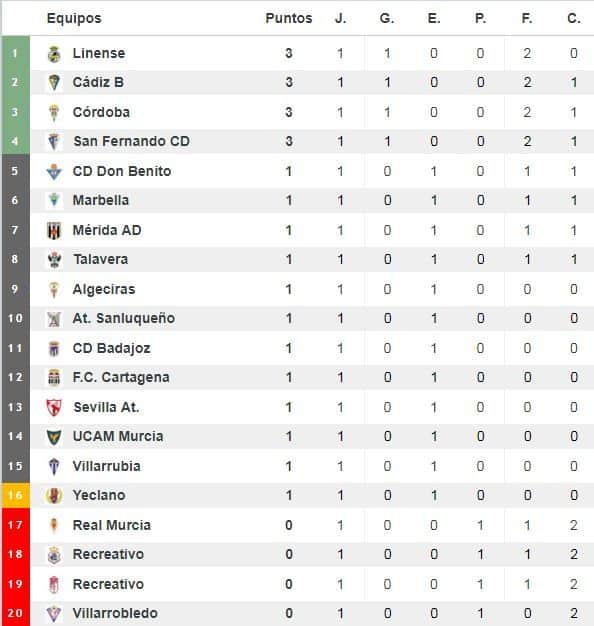
Task: Open the Real Murcia team link
Action: [112, 525]
